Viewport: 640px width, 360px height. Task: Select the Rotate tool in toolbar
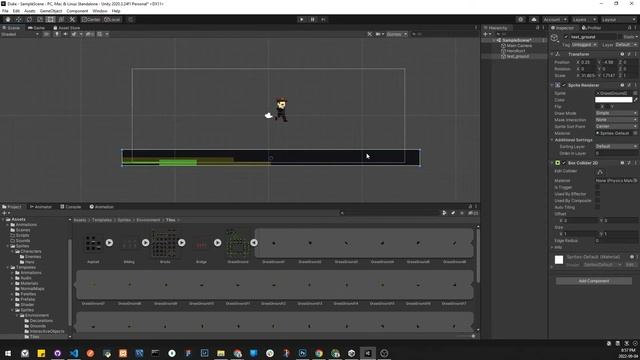(x=29, y=20)
